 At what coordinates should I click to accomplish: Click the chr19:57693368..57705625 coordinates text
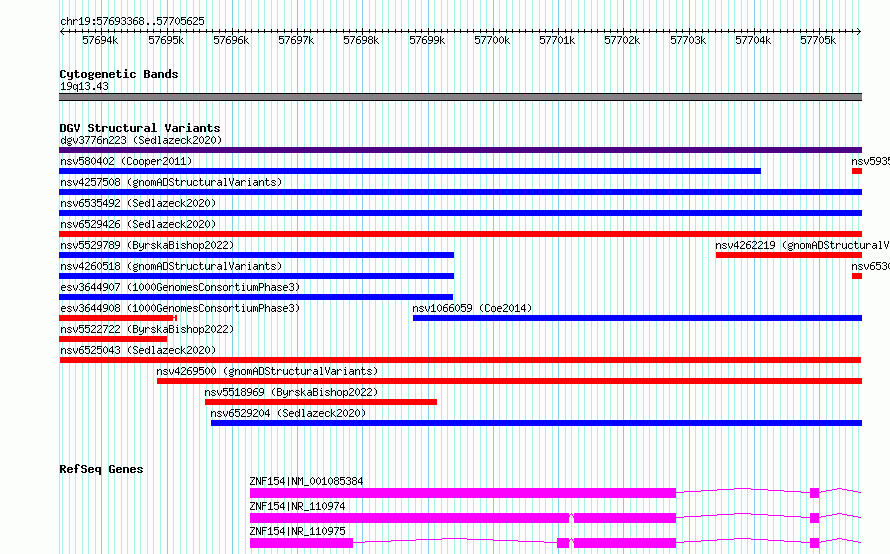click(132, 21)
